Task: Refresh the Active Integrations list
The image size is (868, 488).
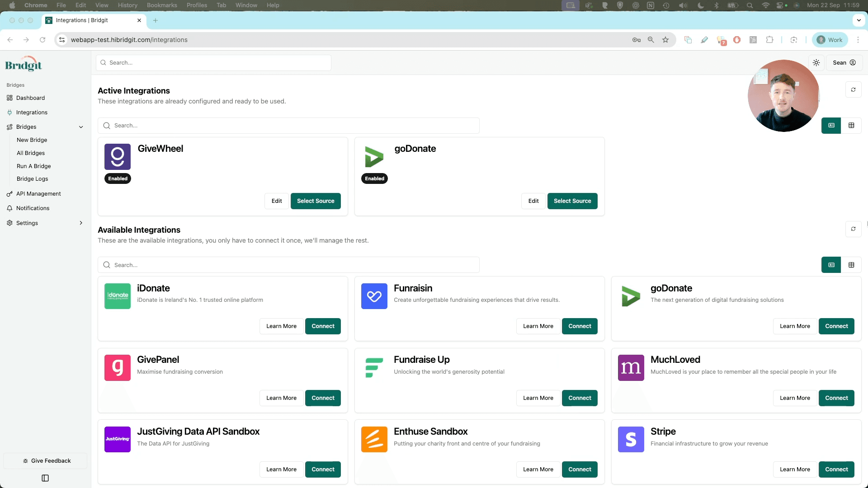Action: click(853, 89)
